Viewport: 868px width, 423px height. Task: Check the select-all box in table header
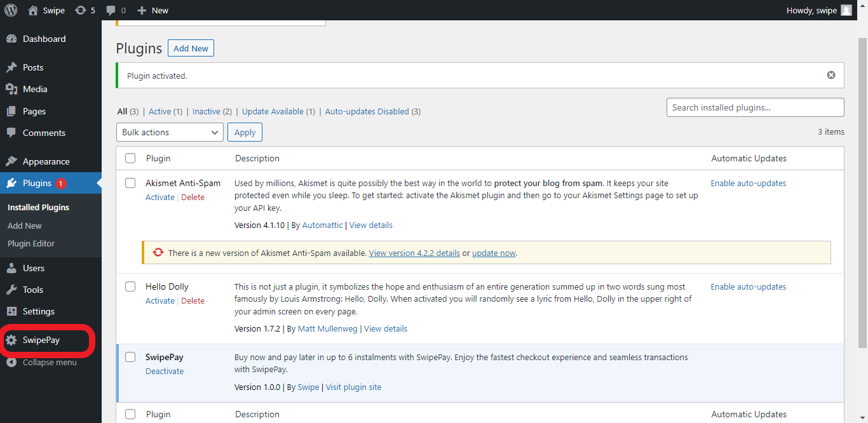(x=130, y=158)
